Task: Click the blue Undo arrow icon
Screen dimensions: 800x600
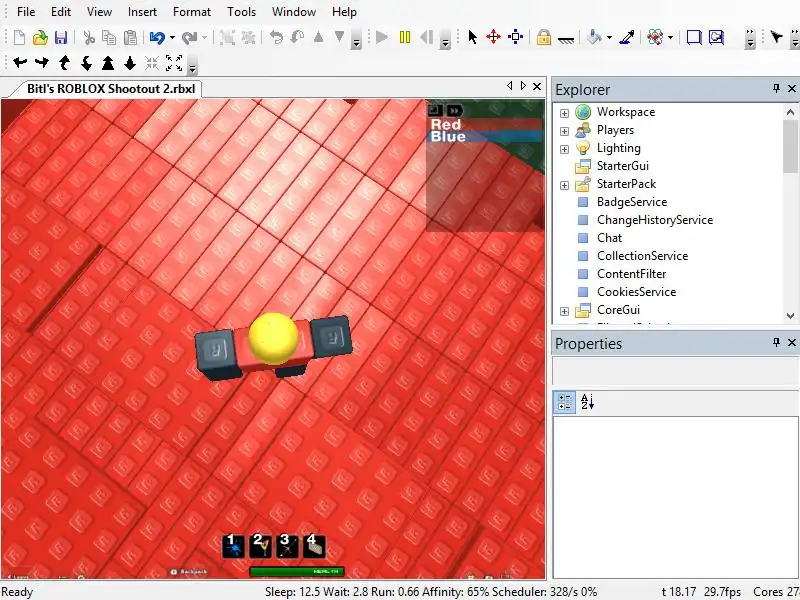Action: pyautogui.click(x=157, y=37)
